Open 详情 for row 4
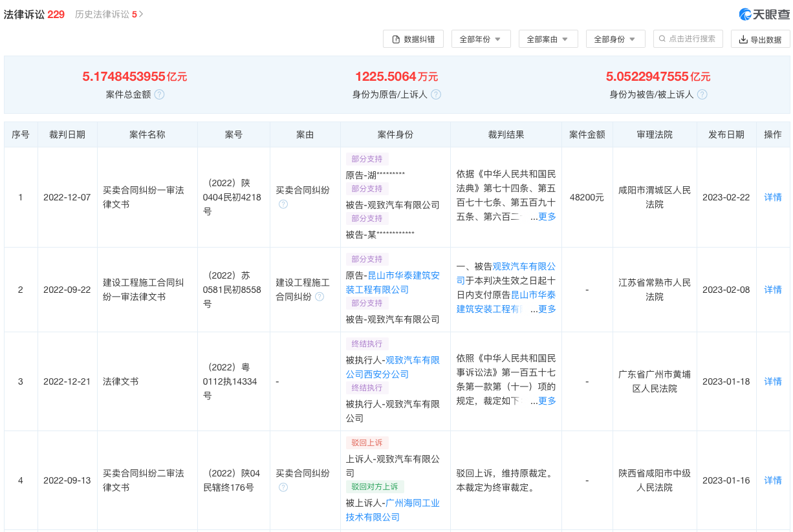 (773, 480)
